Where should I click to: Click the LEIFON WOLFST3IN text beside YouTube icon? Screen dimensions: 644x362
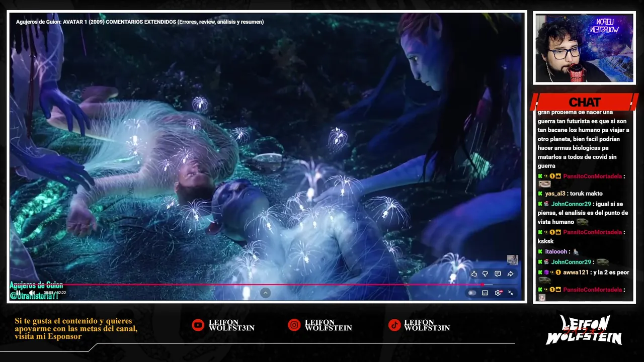coord(231,325)
